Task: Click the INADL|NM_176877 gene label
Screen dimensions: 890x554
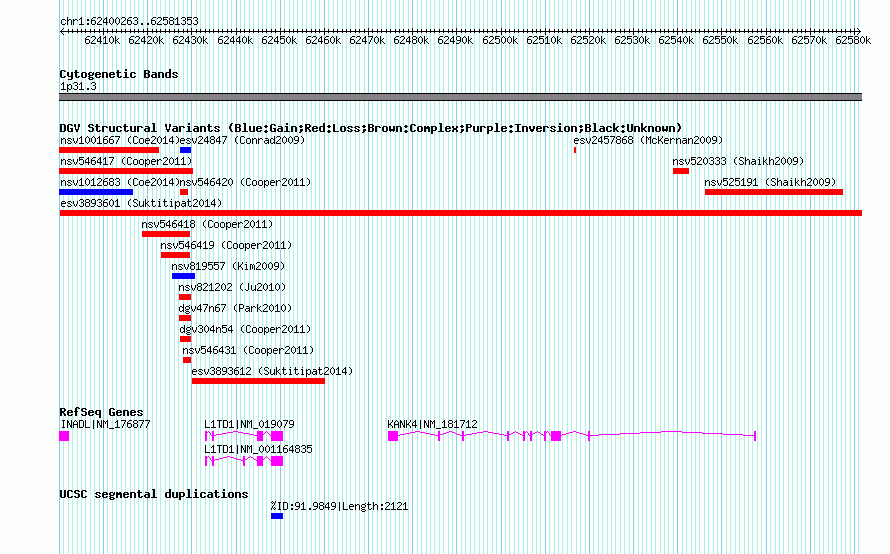Action: [x=105, y=425]
